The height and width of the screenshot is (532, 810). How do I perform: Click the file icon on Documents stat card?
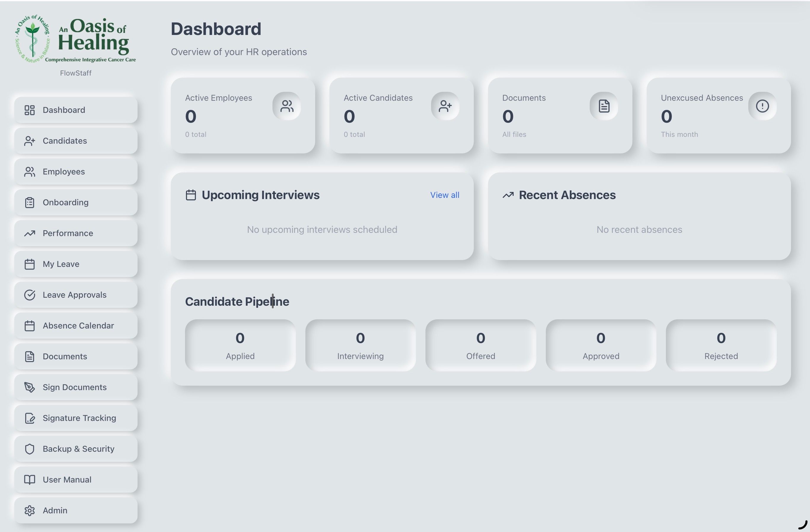click(604, 106)
